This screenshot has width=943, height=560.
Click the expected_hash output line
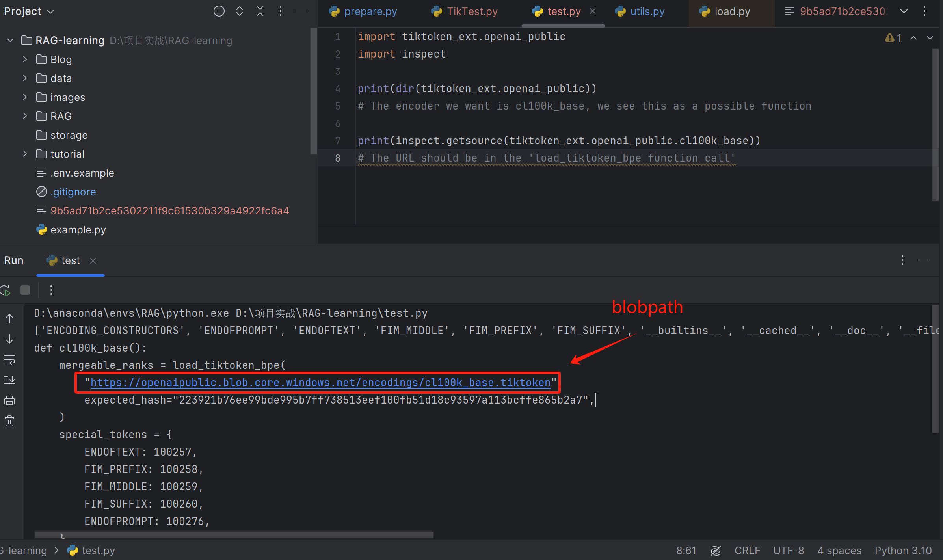339,400
